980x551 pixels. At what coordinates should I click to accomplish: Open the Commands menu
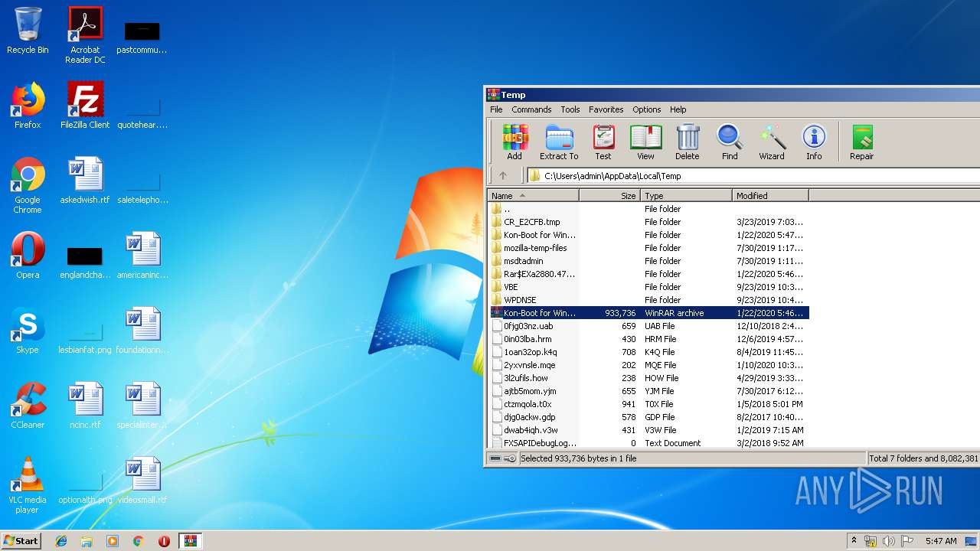[x=531, y=109]
